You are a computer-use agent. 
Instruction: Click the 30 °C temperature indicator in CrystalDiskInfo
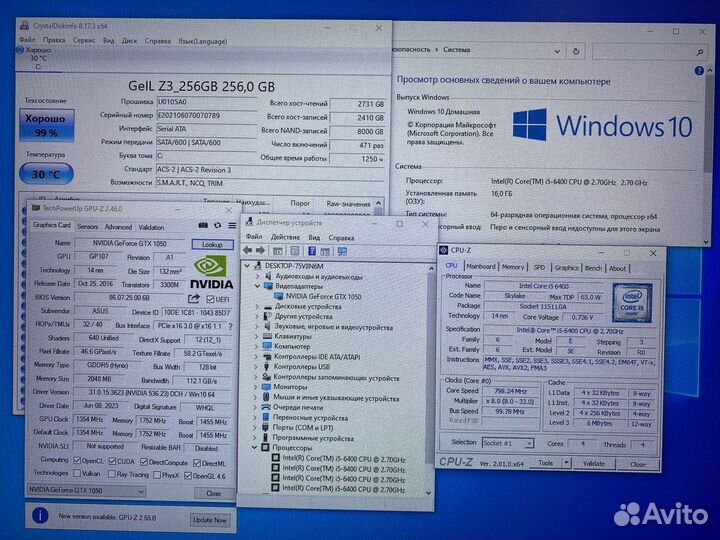[x=46, y=174]
